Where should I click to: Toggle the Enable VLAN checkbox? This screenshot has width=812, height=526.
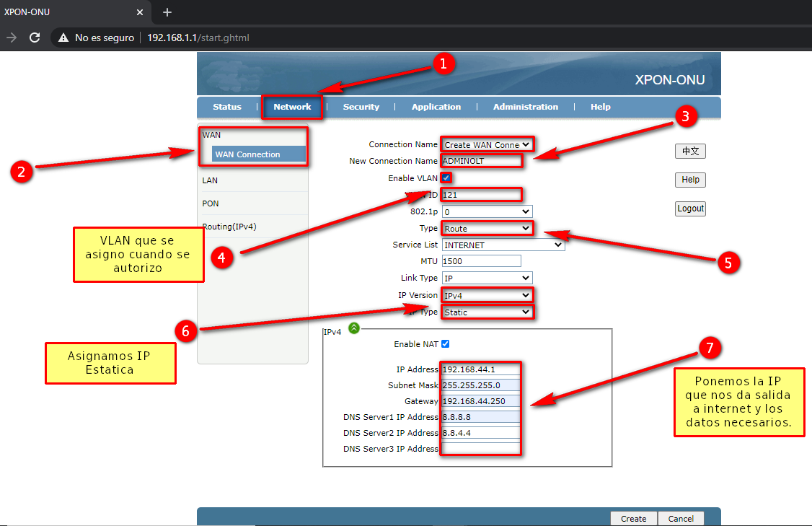[447, 178]
